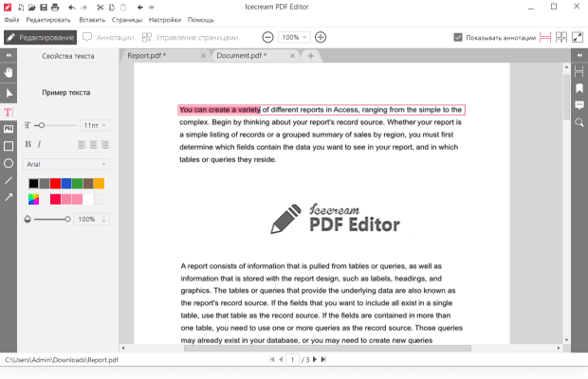Close the Report.pdf tab
Viewport: 588px width, 379px height.
point(203,56)
